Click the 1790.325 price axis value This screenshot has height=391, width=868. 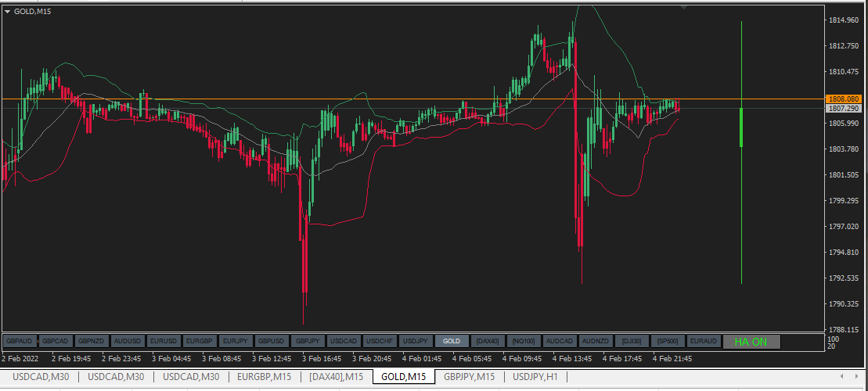(x=843, y=304)
